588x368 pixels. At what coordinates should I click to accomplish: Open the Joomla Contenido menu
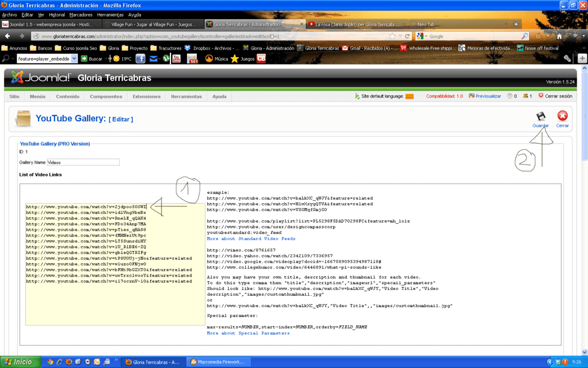coord(67,96)
